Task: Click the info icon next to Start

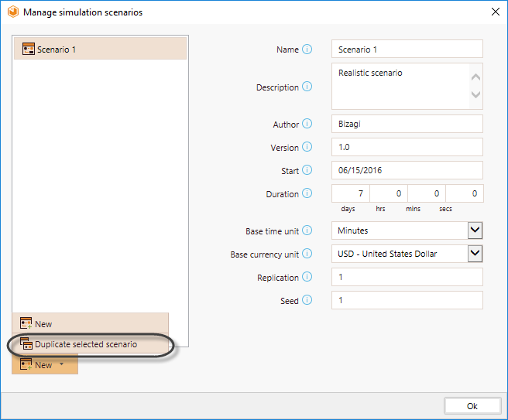Action: pyautogui.click(x=307, y=170)
